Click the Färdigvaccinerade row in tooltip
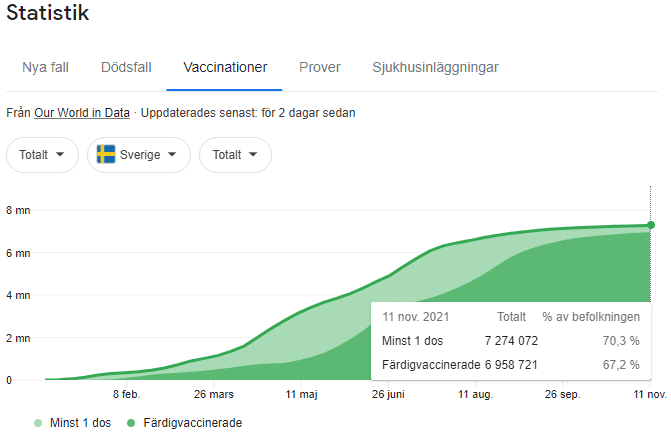This screenshot has height=438, width=671. tap(510, 364)
